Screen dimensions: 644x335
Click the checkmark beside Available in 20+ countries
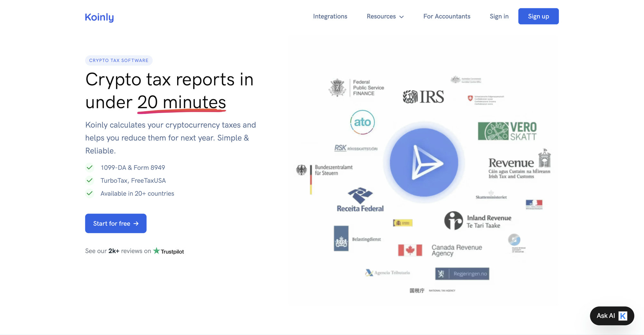tap(90, 193)
